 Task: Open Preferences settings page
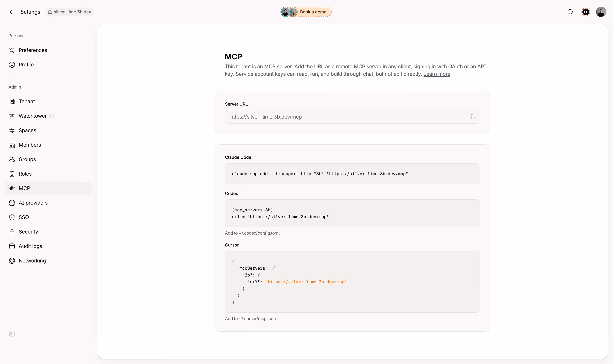[x=49, y=50]
